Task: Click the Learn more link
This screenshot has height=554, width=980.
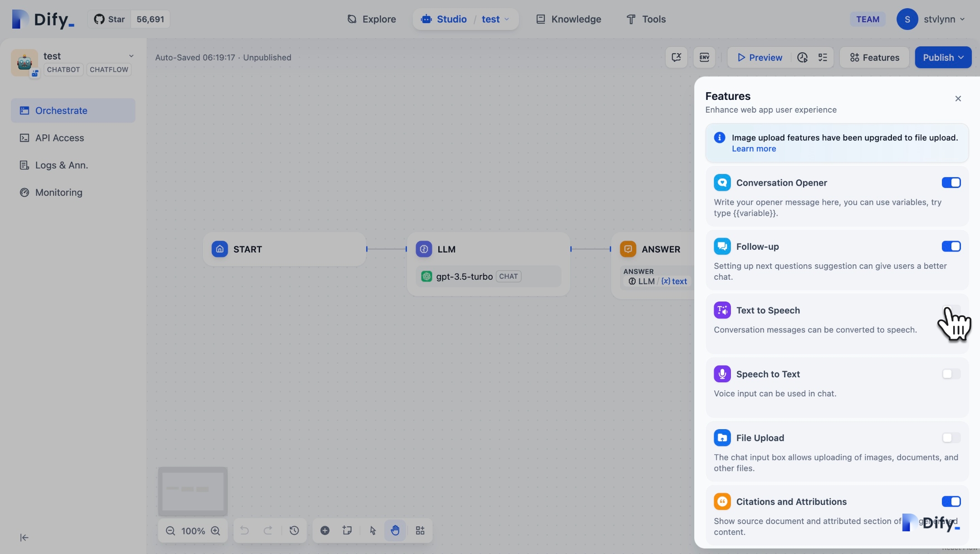Action: (754, 149)
